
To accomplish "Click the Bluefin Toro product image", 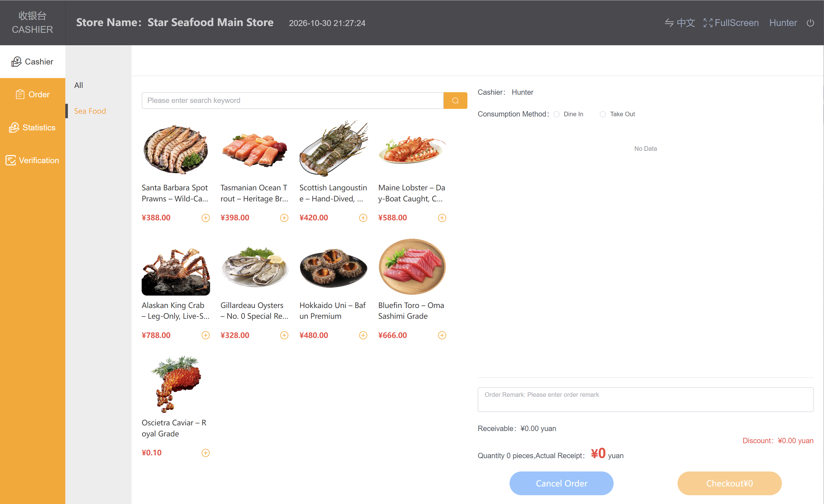I will coord(412,266).
